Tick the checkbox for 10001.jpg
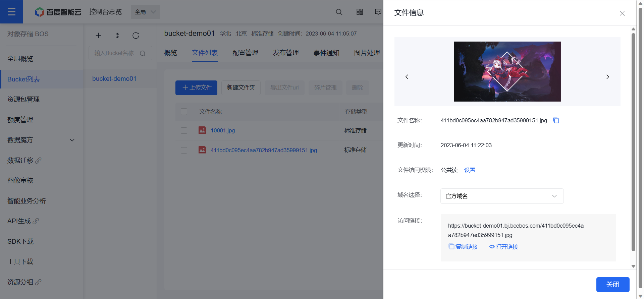644x299 pixels. click(184, 130)
